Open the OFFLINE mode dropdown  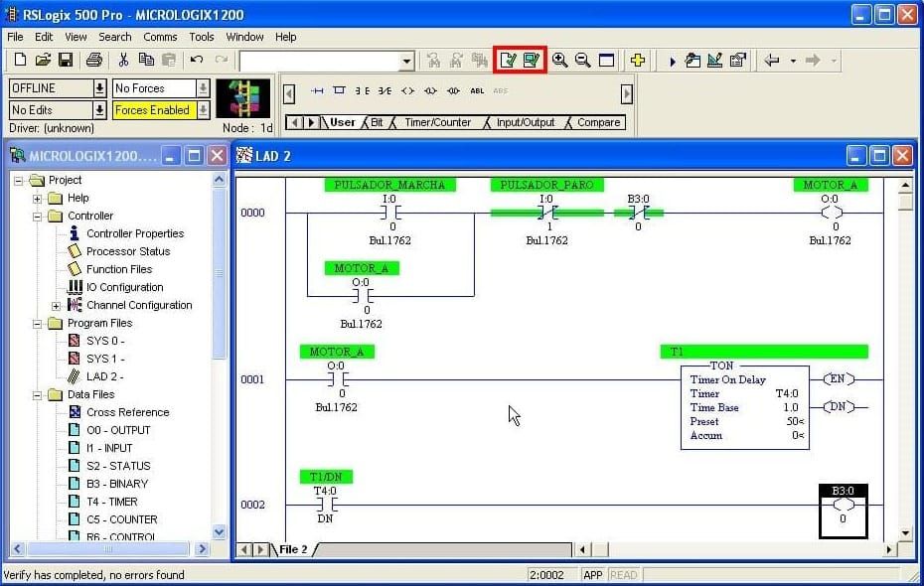click(99, 88)
